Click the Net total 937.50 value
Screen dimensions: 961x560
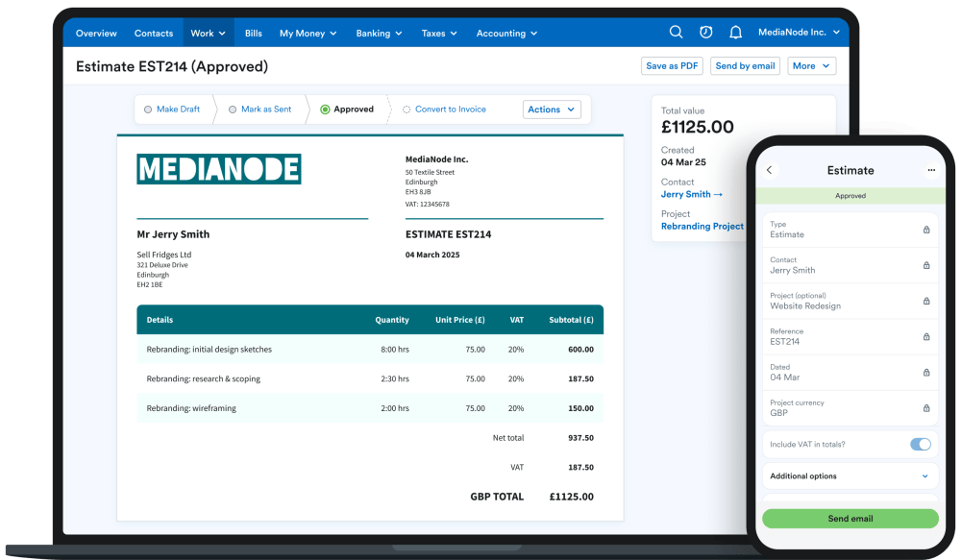coord(581,437)
